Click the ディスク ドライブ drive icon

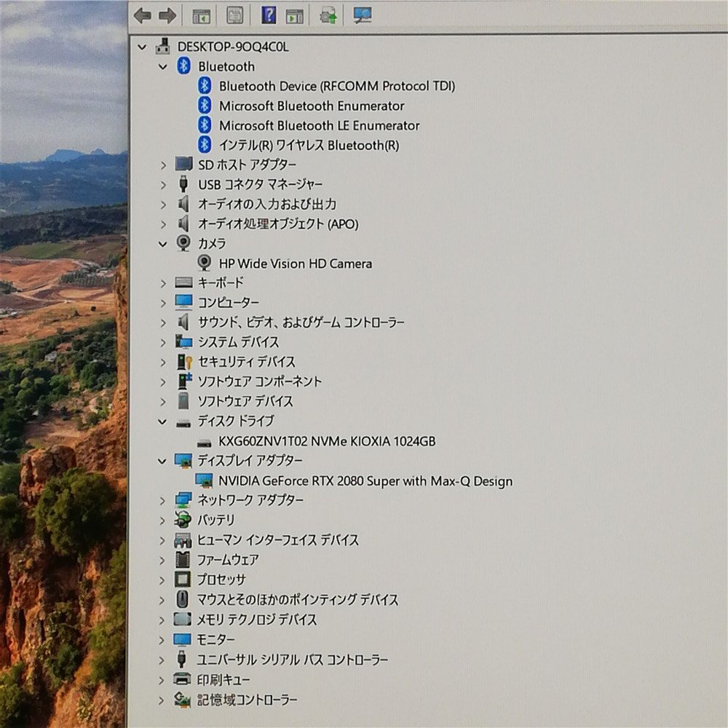[183, 422]
